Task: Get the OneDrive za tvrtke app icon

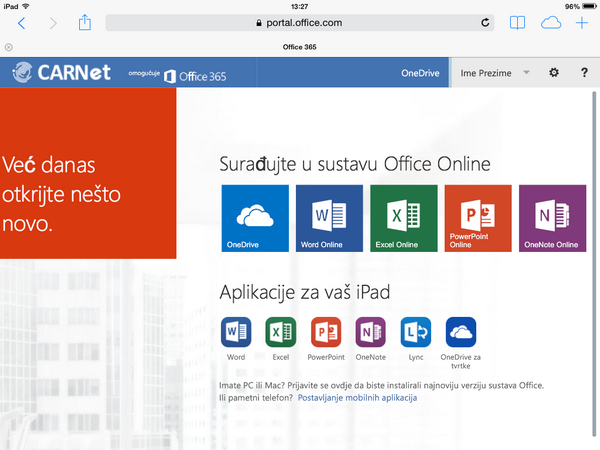Action: tap(461, 332)
